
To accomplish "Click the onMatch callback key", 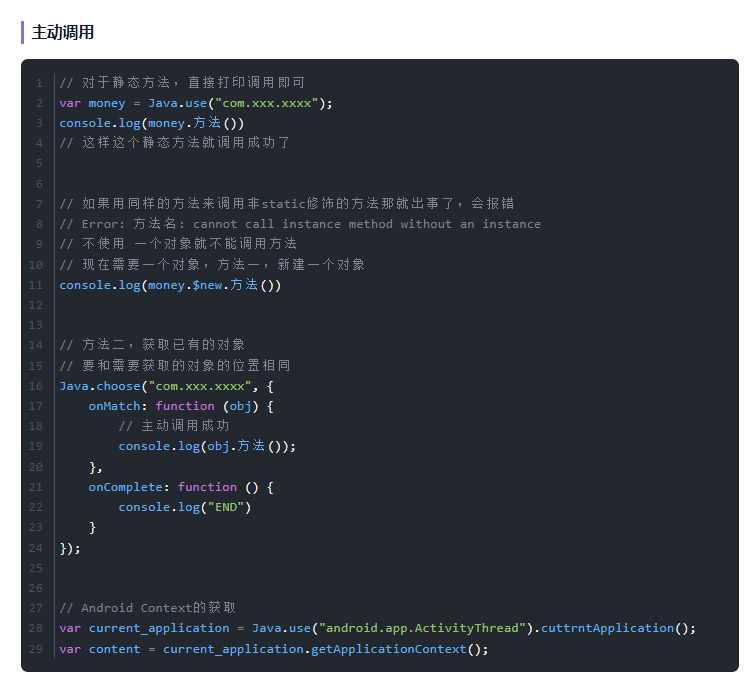I will click(118, 406).
